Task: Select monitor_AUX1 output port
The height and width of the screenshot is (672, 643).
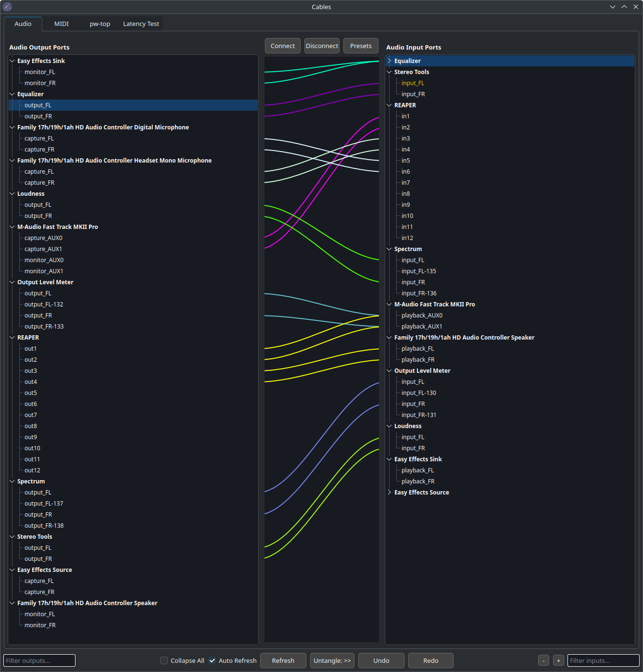Action: [x=44, y=271]
